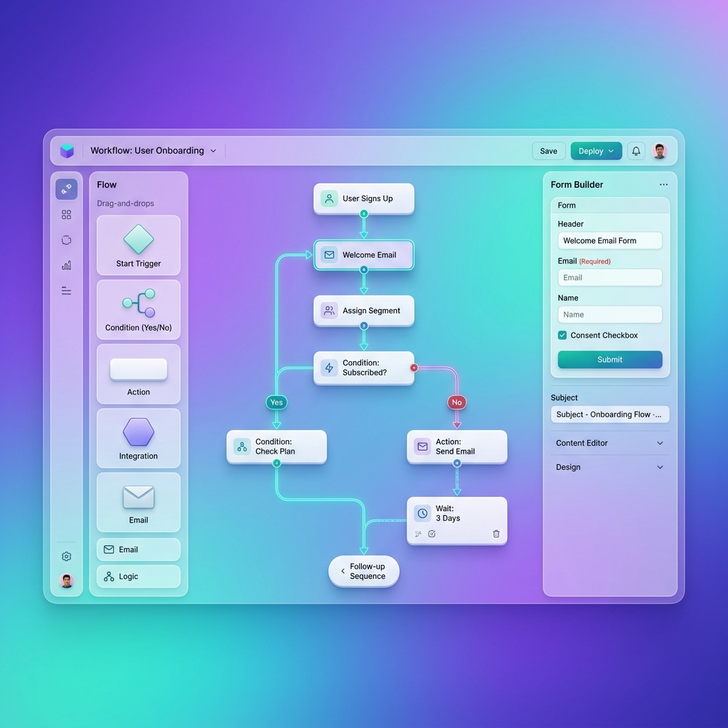The height and width of the screenshot is (728, 728).
Task: Open the Form tab header
Action: coord(609,205)
